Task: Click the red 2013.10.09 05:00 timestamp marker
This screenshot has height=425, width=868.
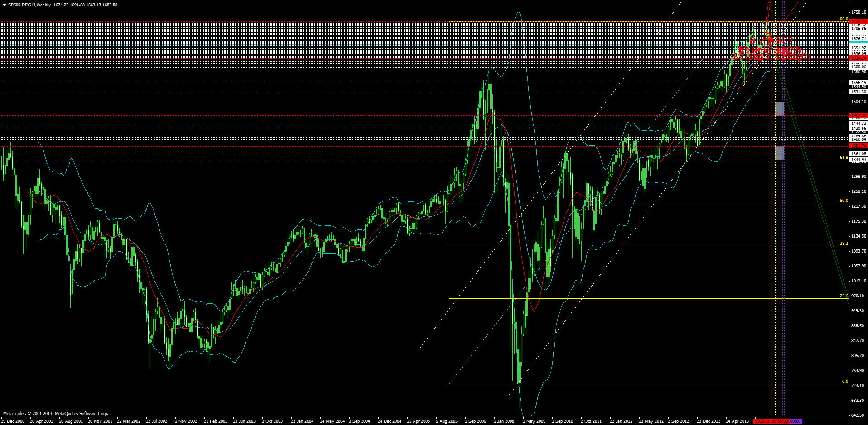Action: coord(772,421)
